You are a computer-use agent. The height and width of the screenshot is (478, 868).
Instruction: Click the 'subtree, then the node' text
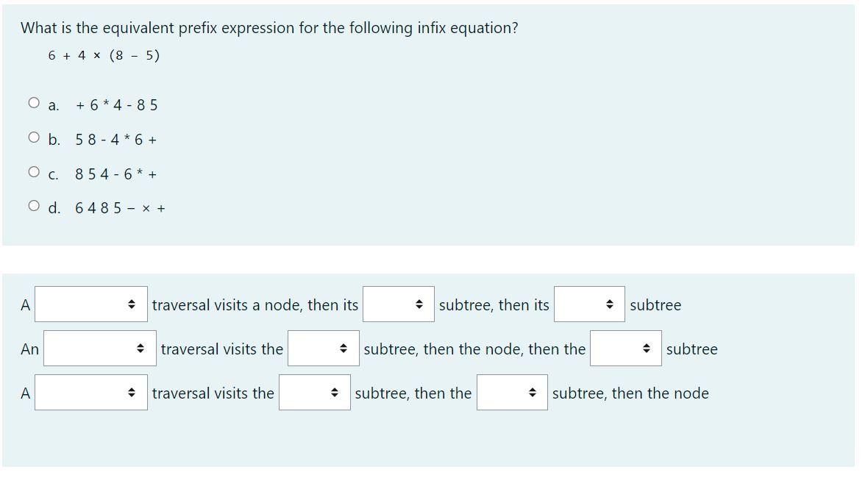click(630, 393)
